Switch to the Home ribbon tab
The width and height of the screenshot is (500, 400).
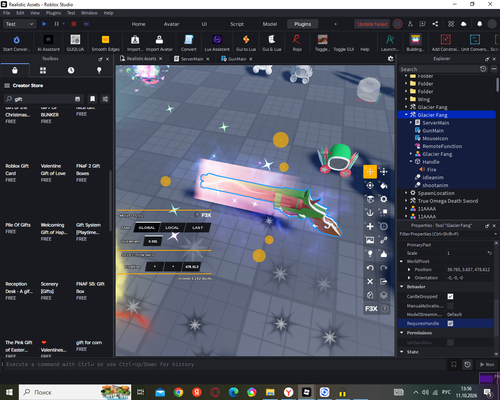coord(138,24)
